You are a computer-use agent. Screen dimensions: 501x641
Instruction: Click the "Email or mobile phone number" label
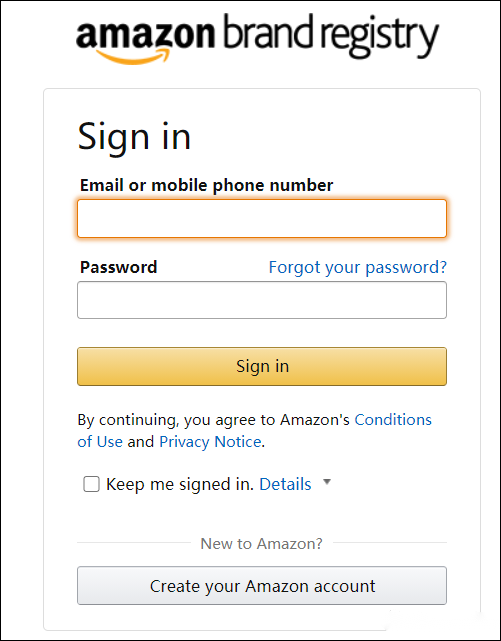(206, 186)
